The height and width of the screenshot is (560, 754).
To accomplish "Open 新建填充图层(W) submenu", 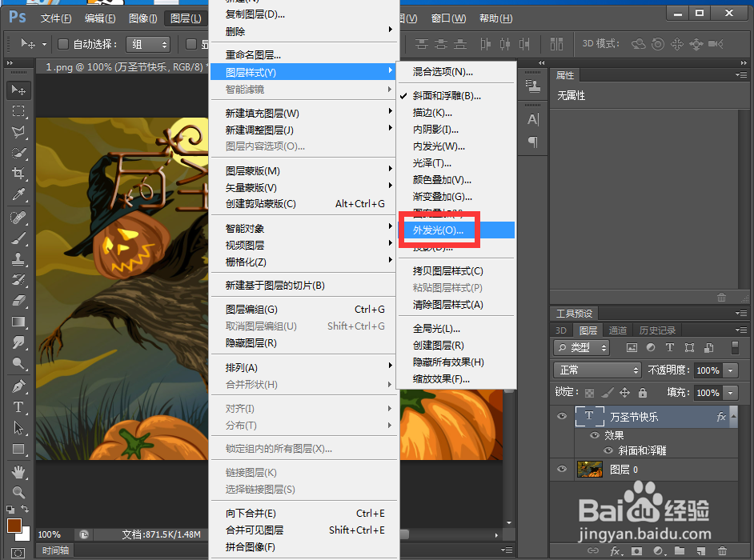I will point(304,114).
